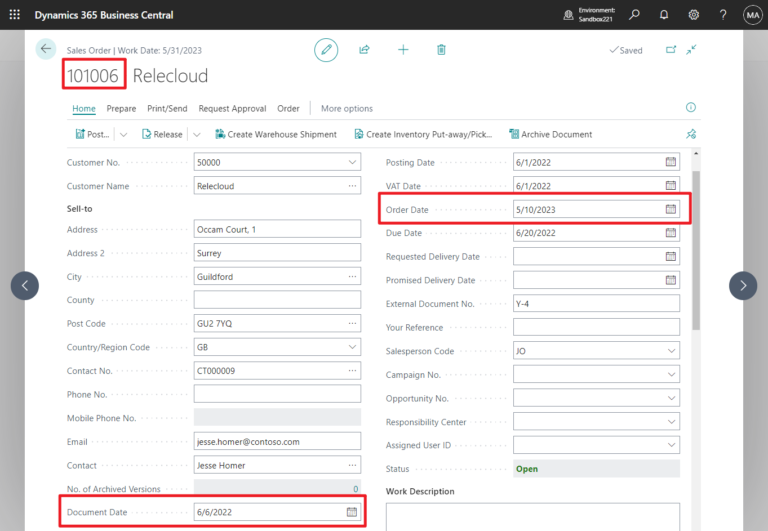Click the pin action bar icon
The width and height of the screenshot is (768, 531).
pyautogui.click(x=691, y=134)
